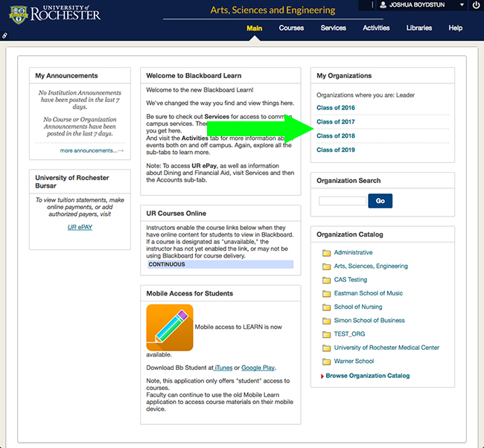Viewport: 484px width, 448px height.
Task: Click the Administrative catalog link text
Action: point(353,252)
